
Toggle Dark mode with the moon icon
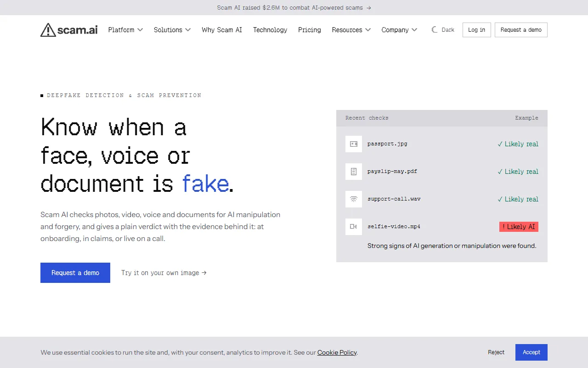(443, 30)
